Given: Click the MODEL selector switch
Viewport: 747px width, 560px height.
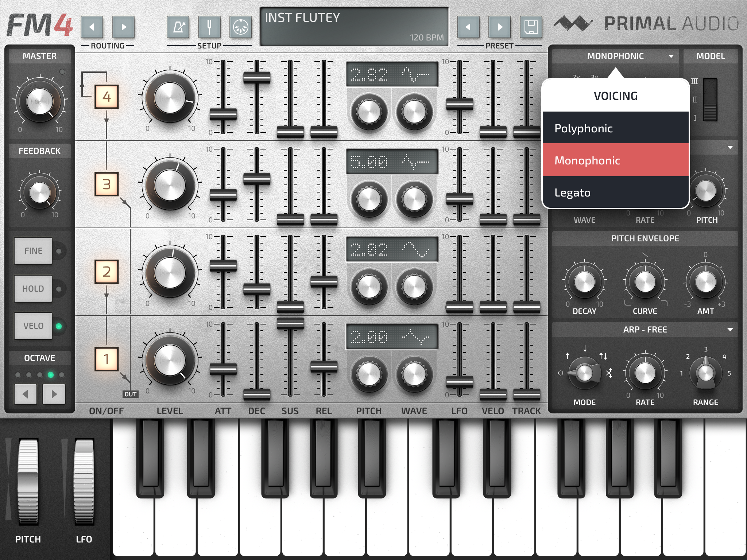Looking at the screenshot, I should click(710, 100).
